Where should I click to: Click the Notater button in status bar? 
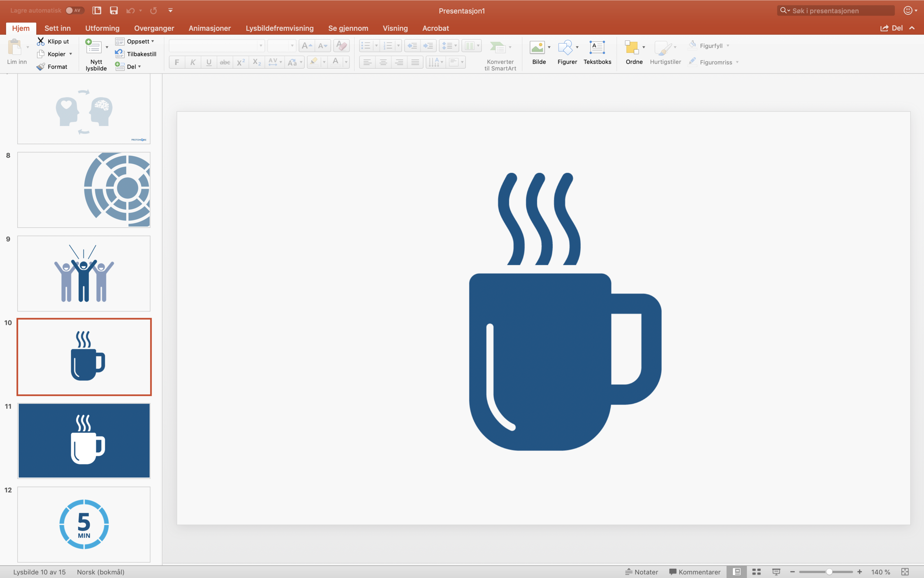642,572
